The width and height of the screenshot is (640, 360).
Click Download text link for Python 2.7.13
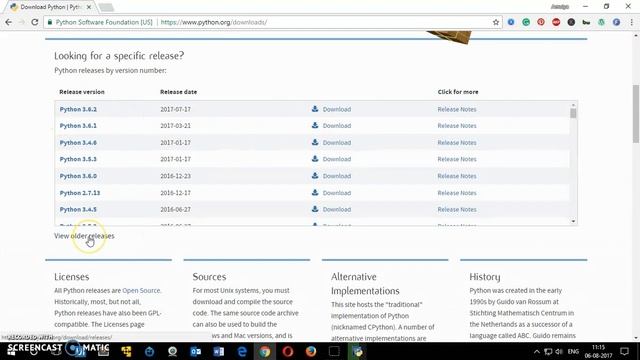(x=337, y=193)
